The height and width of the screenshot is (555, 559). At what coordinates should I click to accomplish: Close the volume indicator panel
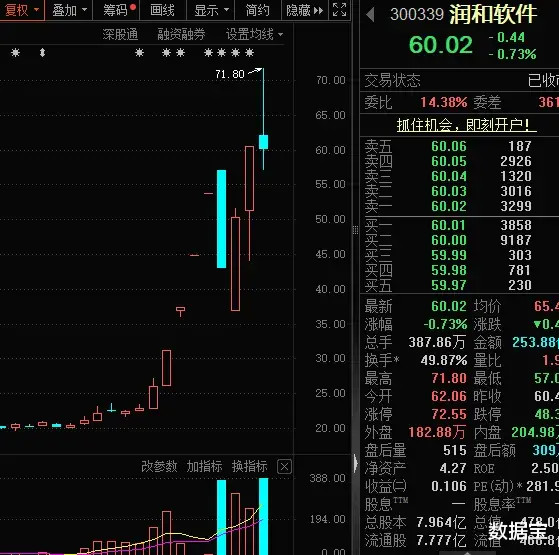coord(284,466)
